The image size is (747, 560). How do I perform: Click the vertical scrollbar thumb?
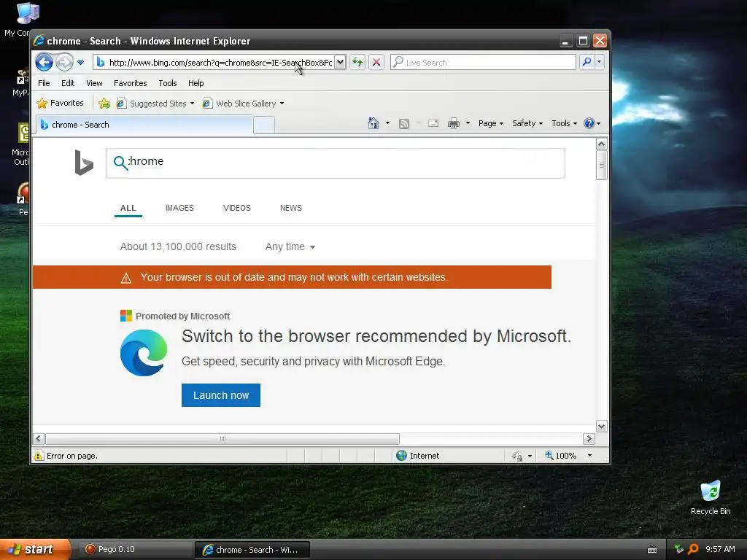(602, 166)
